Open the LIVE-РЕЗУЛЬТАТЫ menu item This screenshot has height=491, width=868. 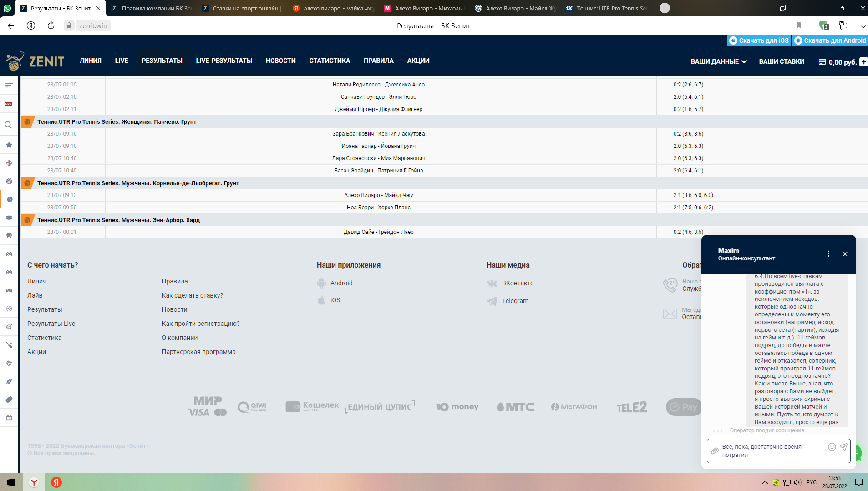pos(224,61)
